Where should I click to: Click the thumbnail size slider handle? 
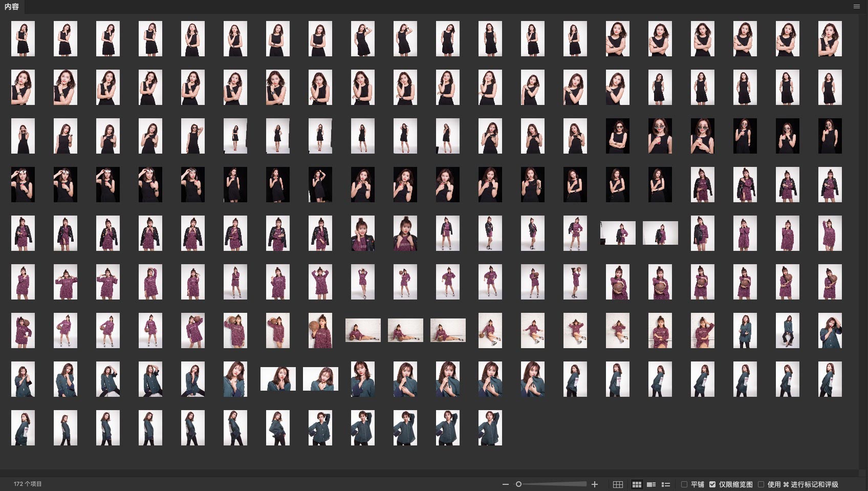coord(518,484)
